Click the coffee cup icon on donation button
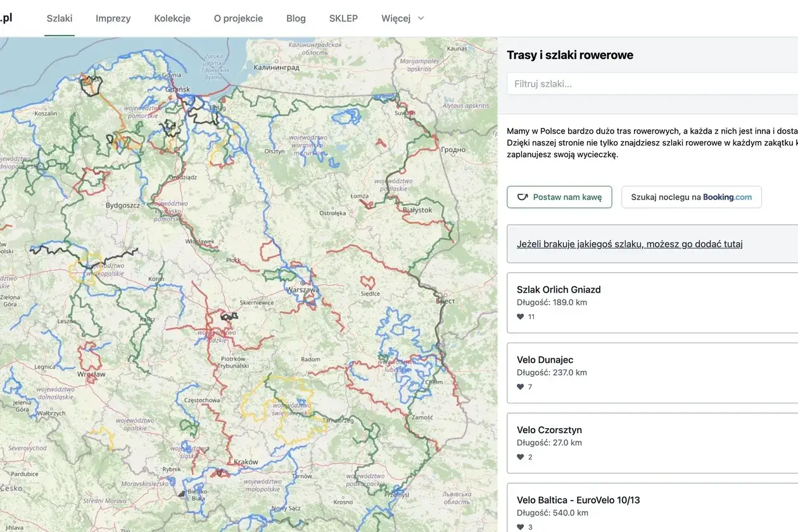Screen dimensions: 798x532 coord(522,197)
